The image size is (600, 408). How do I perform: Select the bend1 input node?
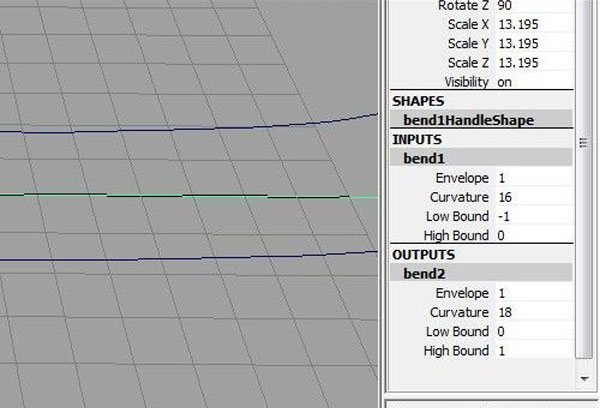point(481,158)
